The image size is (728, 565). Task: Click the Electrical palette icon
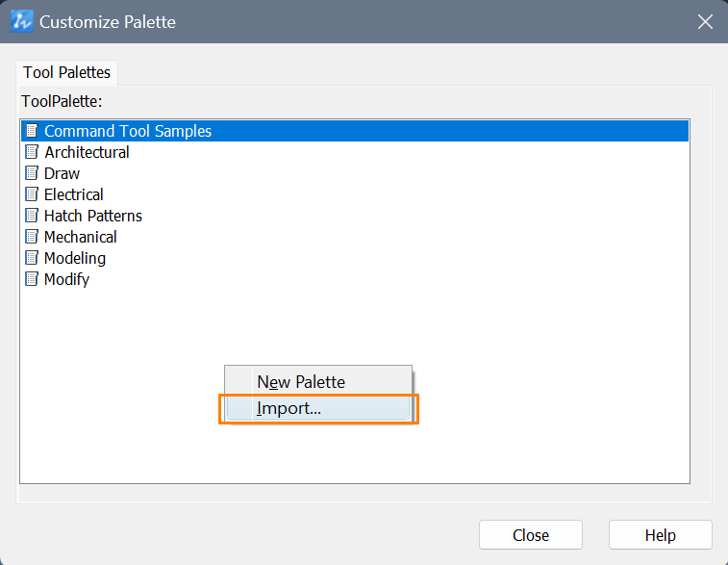click(x=32, y=194)
